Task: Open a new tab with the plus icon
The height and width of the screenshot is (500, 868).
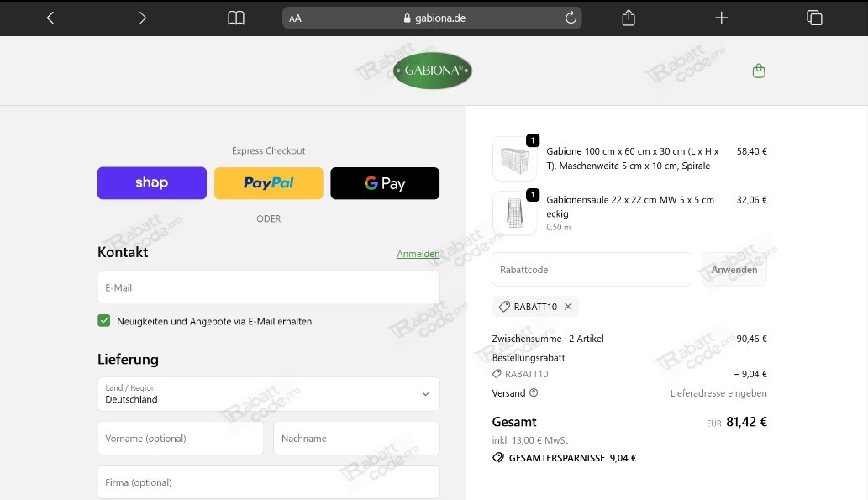Action: point(721,17)
